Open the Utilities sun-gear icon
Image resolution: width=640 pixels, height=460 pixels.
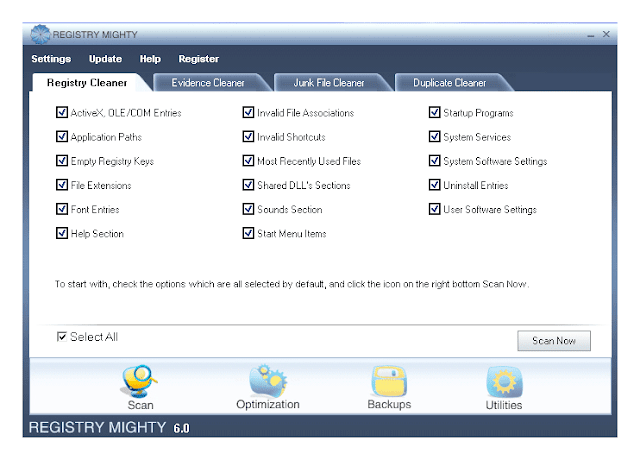504,382
